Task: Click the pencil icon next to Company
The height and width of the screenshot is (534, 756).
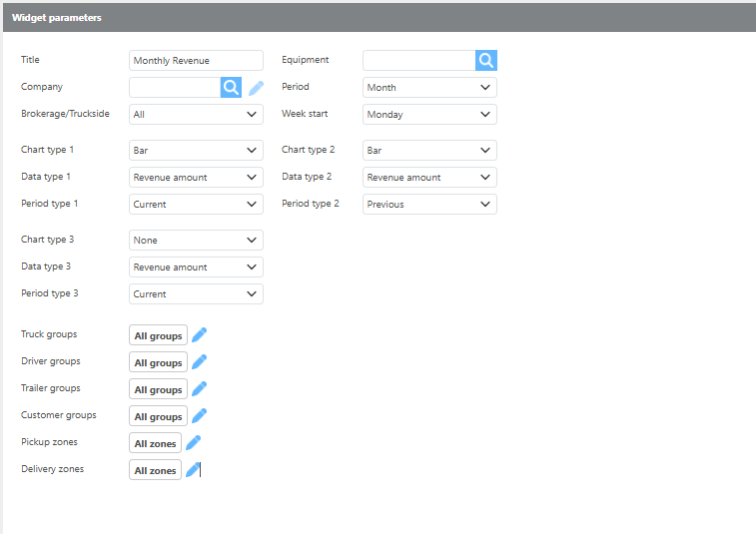Action: click(x=257, y=88)
